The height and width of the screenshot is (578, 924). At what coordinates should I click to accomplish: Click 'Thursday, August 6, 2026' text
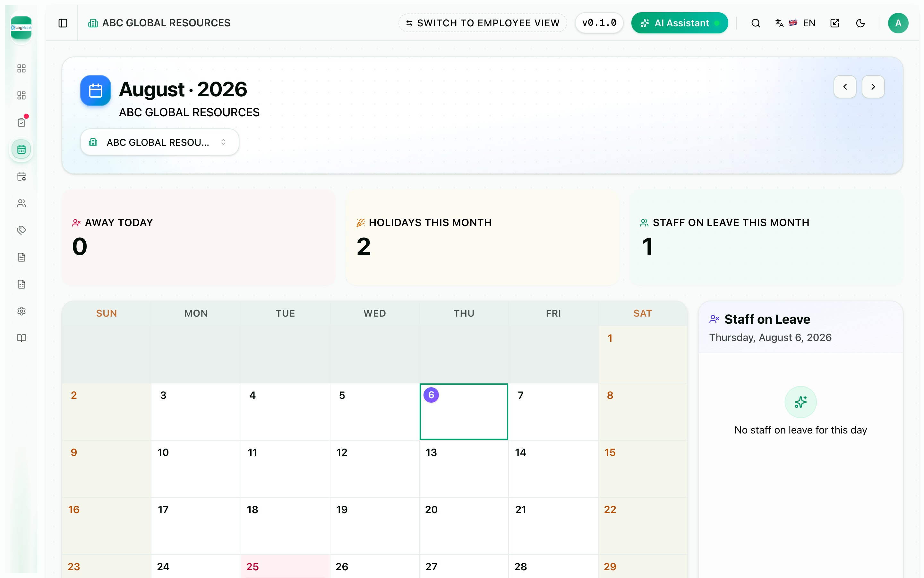pyautogui.click(x=770, y=337)
